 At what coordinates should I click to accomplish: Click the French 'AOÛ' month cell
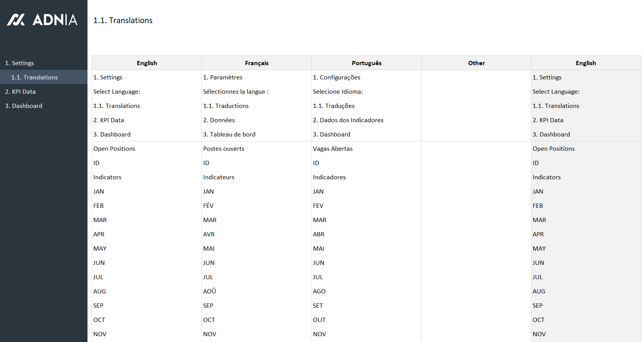[210, 291]
